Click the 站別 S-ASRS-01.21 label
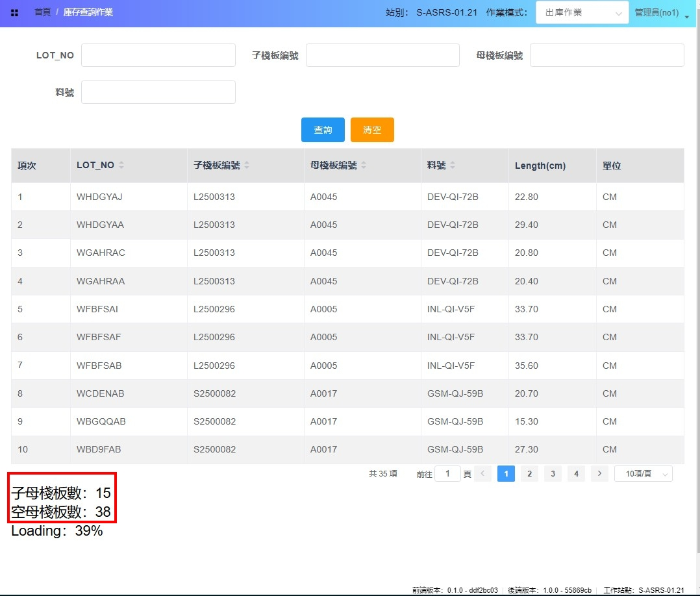Viewport: 700px width, 596px height. 432,12
